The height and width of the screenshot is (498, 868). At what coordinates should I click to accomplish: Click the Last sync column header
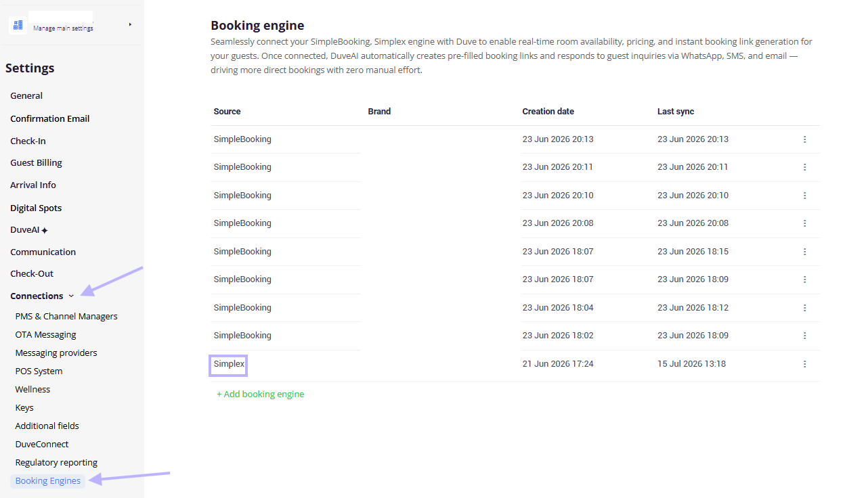click(x=676, y=111)
